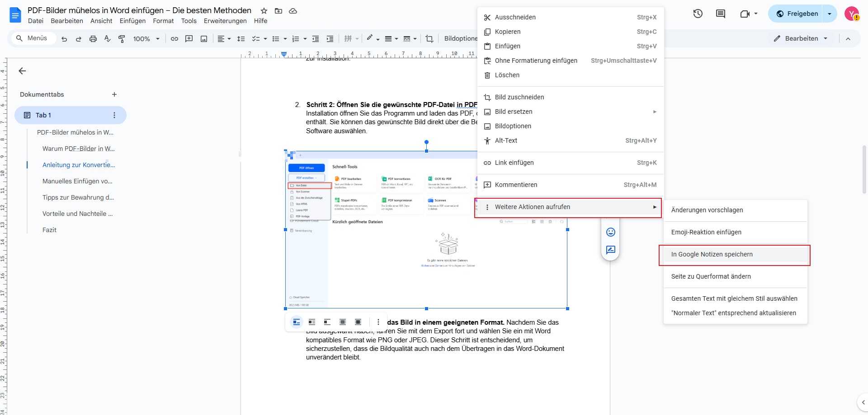Open the checklist dropdown arrow
Image resolution: width=868 pixels, height=415 pixels.
coord(265,39)
